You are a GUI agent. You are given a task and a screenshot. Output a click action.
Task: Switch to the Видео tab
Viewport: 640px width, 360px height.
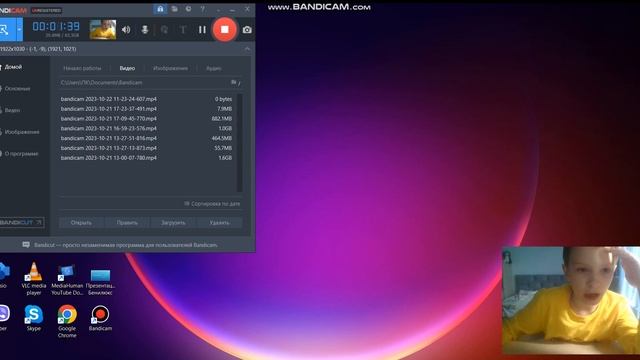coord(127,68)
